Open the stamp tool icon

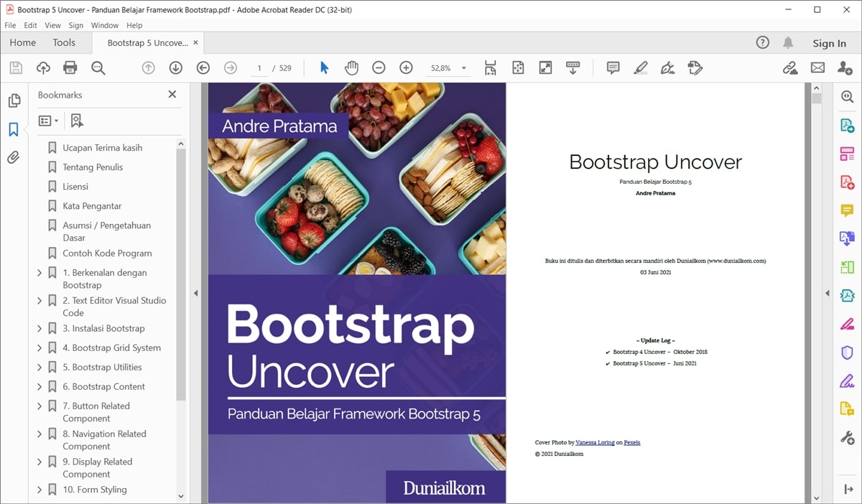pyautogui.click(x=695, y=68)
